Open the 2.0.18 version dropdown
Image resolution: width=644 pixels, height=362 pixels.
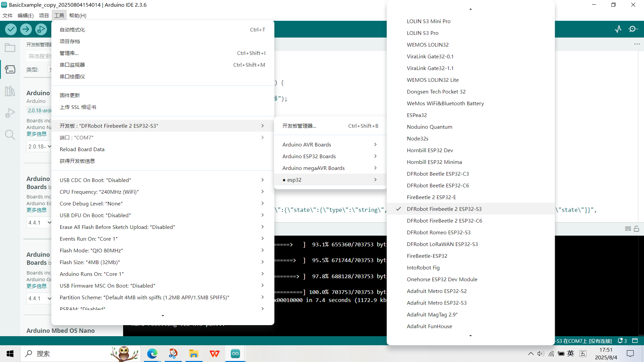coord(39,146)
